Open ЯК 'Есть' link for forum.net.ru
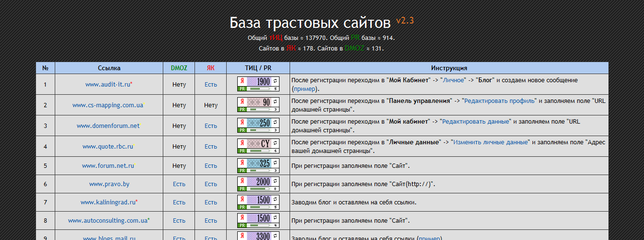 point(211,165)
